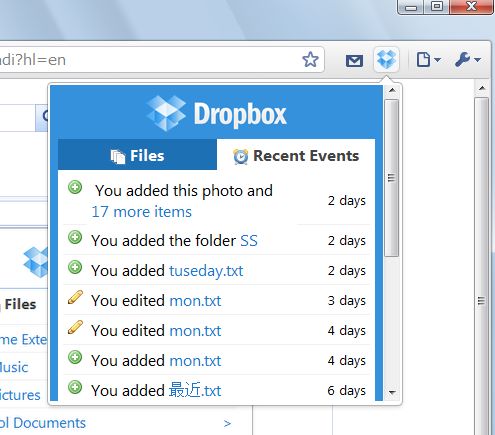This screenshot has width=495, height=435.
Task: Click the popup scrollbar up arrow
Action: click(x=392, y=90)
